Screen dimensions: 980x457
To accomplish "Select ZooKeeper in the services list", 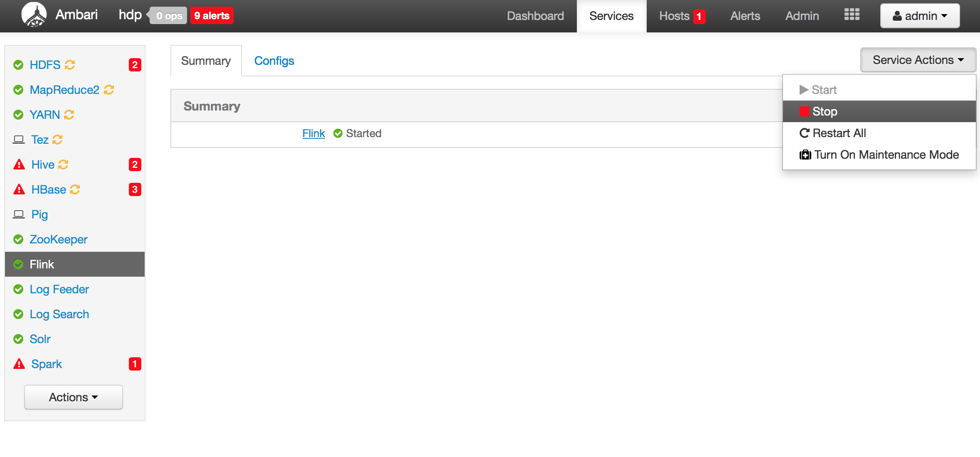I will tap(59, 239).
